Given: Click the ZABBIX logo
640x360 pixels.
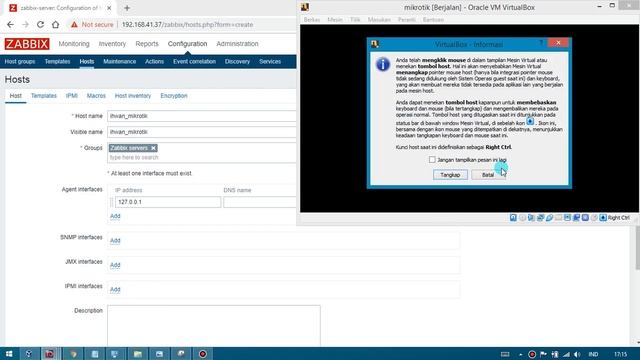Looking at the screenshot, I should pyautogui.click(x=27, y=44).
